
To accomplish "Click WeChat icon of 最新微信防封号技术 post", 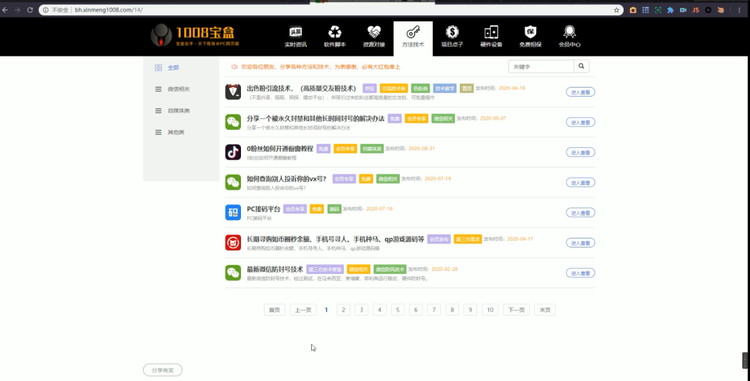I will point(233,272).
